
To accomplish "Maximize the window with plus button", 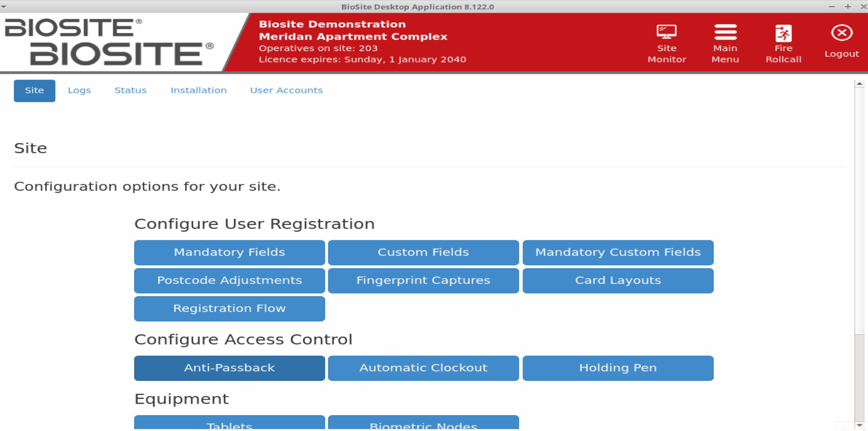I will 847,6.
